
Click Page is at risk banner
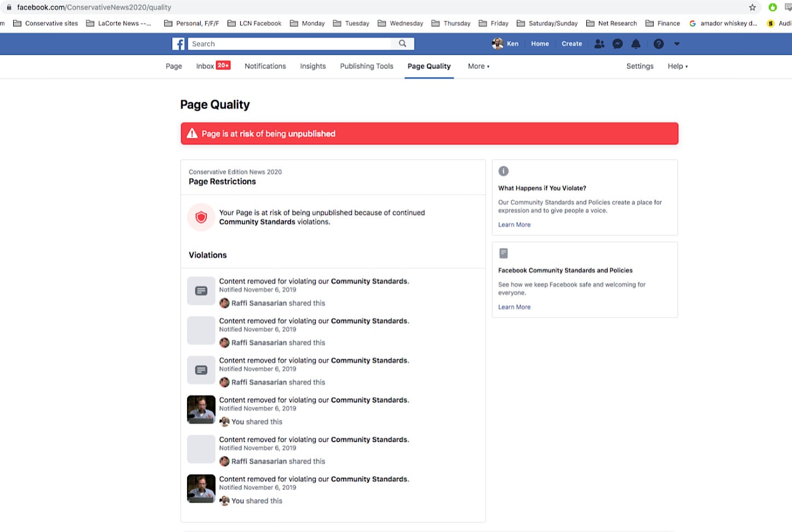pyautogui.click(x=429, y=133)
